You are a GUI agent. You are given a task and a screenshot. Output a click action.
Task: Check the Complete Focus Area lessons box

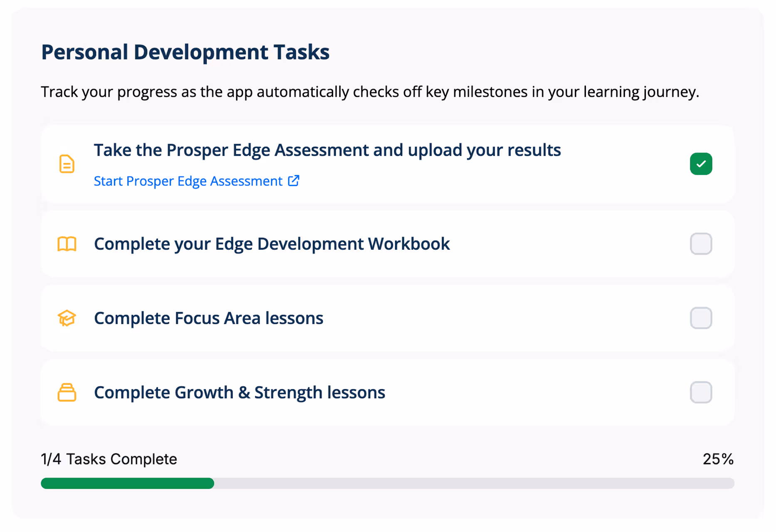(x=701, y=318)
